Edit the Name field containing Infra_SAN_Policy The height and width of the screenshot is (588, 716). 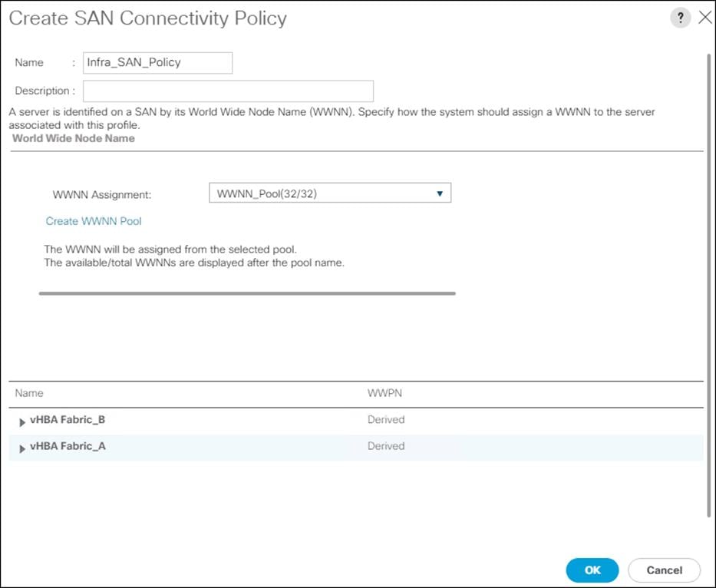pyautogui.click(x=157, y=63)
